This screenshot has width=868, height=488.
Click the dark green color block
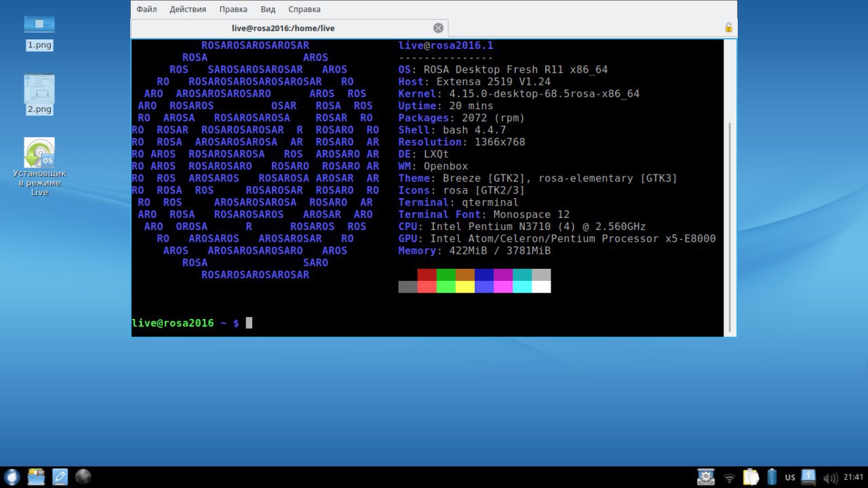[x=446, y=275]
